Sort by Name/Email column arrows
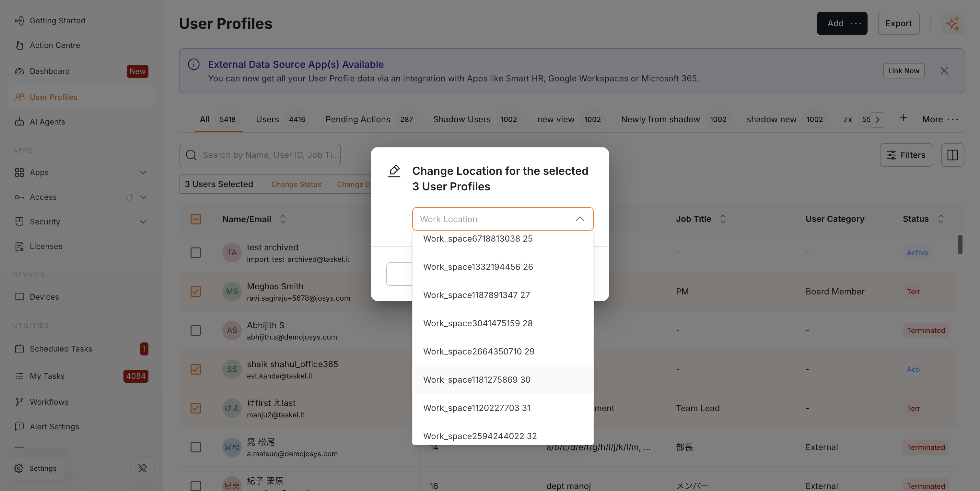 (283, 219)
